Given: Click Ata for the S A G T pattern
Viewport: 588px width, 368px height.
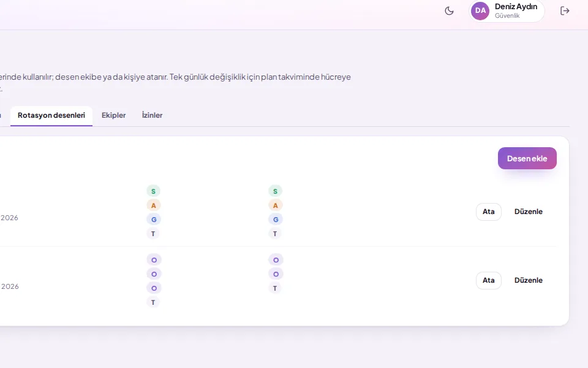Looking at the screenshot, I should tap(488, 212).
